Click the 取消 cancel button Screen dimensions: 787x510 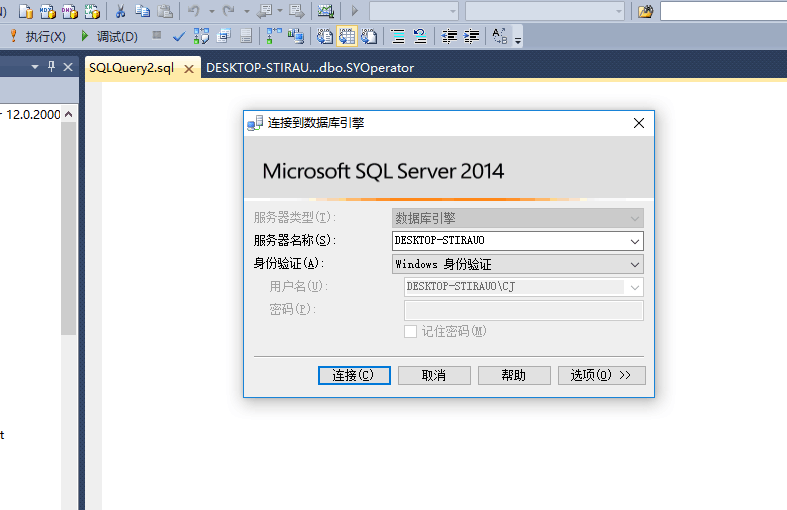tap(434, 375)
